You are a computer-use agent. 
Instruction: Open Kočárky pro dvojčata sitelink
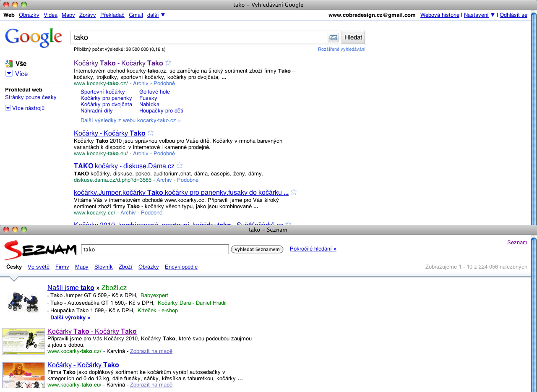tap(106, 104)
